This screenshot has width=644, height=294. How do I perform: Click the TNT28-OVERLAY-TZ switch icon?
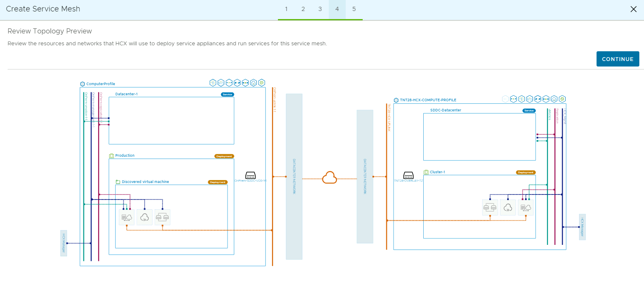pos(408,175)
